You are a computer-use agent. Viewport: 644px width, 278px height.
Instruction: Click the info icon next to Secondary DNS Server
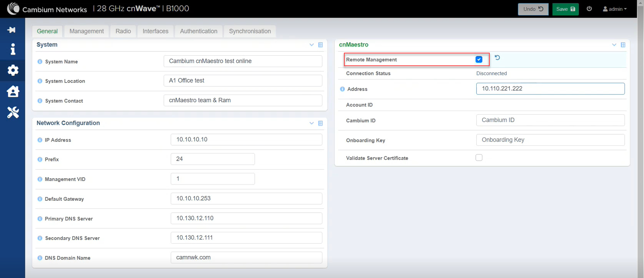pos(40,238)
